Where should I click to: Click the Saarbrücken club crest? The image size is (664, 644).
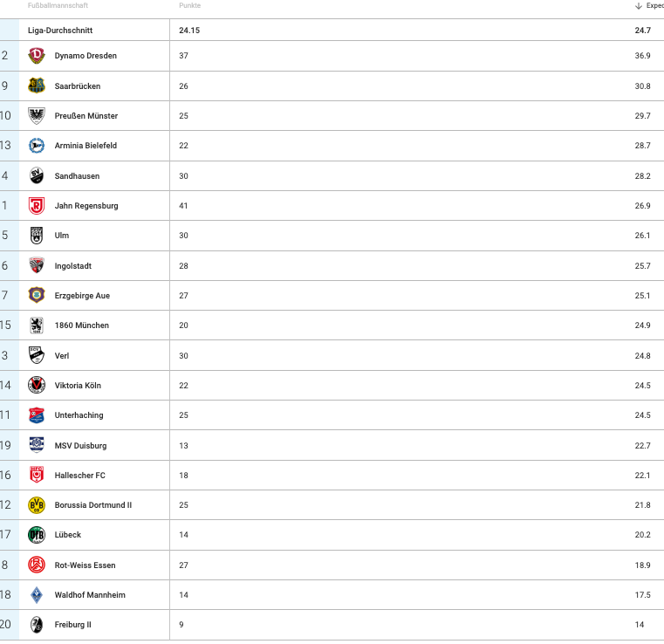pyautogui.click(x=37, y=86)
